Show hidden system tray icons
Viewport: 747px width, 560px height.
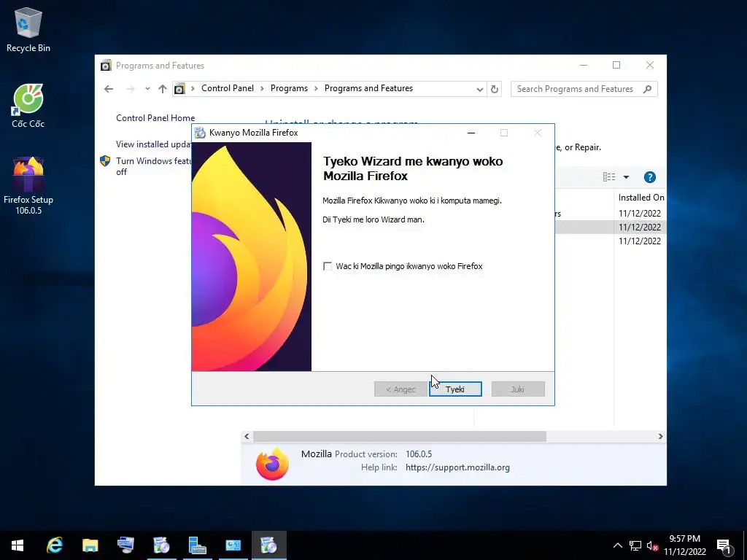click(617, 545)
